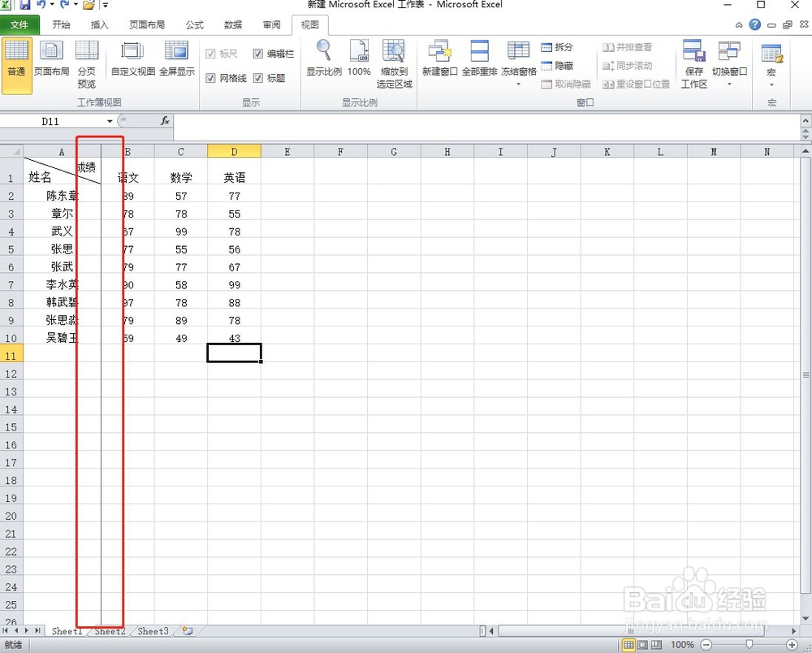Image resolution: width=812 pixels, height=653 pixels.
Task: Open Customize Quick Access Toolbar dropdown
Action: coord(105,5)
